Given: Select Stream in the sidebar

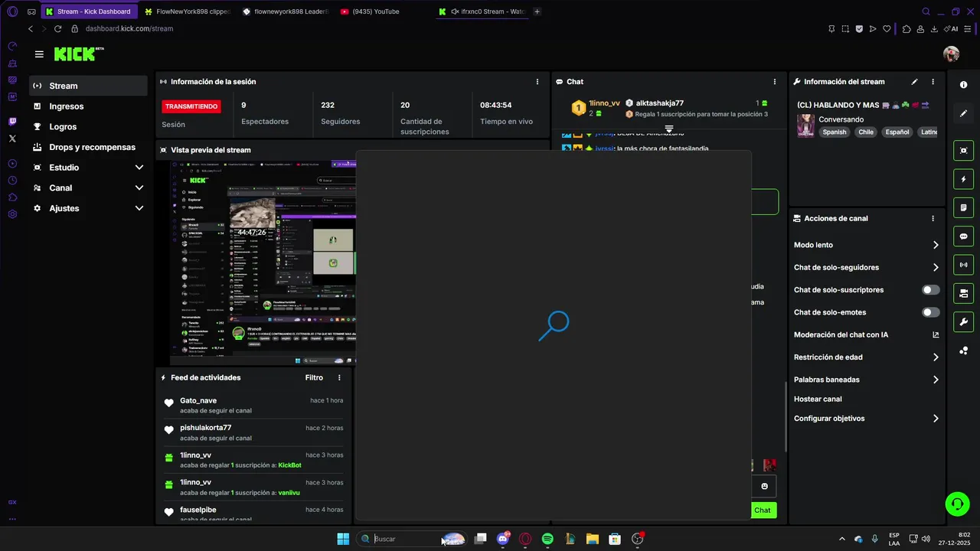Looking at the screenshot, I should click(x=89, y=86).
